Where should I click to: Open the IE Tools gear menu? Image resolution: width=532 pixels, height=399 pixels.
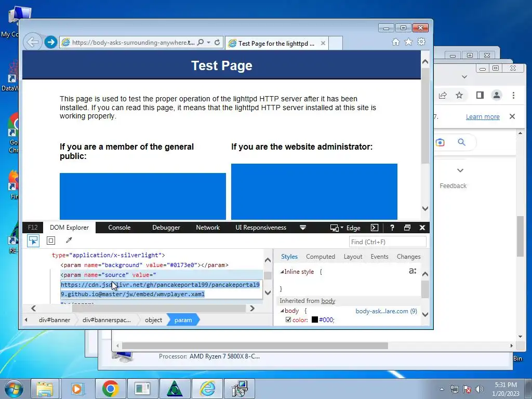[421, 42]
